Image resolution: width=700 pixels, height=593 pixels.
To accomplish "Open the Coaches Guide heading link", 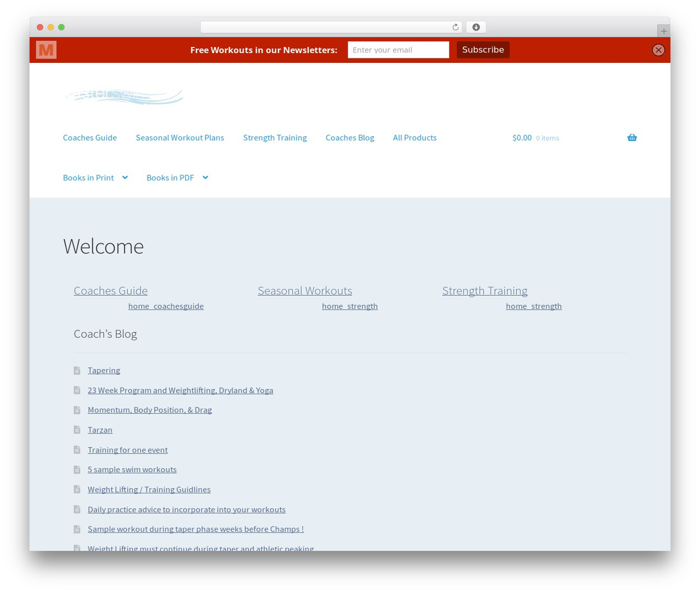I will pos(110,290).
